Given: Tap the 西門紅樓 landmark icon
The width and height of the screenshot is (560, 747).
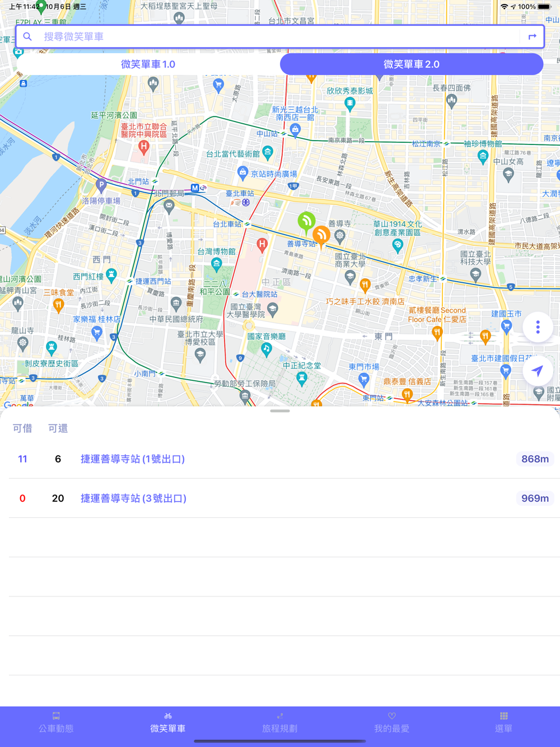Looking at the screenshot, I should 111,274.
